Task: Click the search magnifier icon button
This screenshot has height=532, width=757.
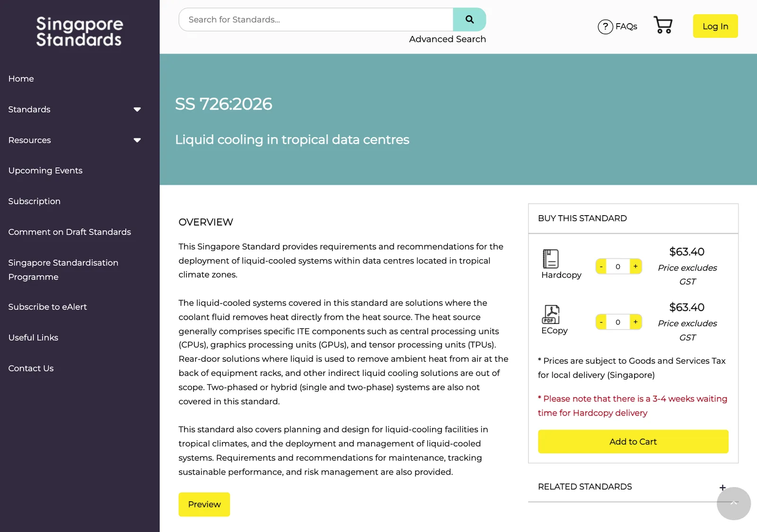Action: 469,19
